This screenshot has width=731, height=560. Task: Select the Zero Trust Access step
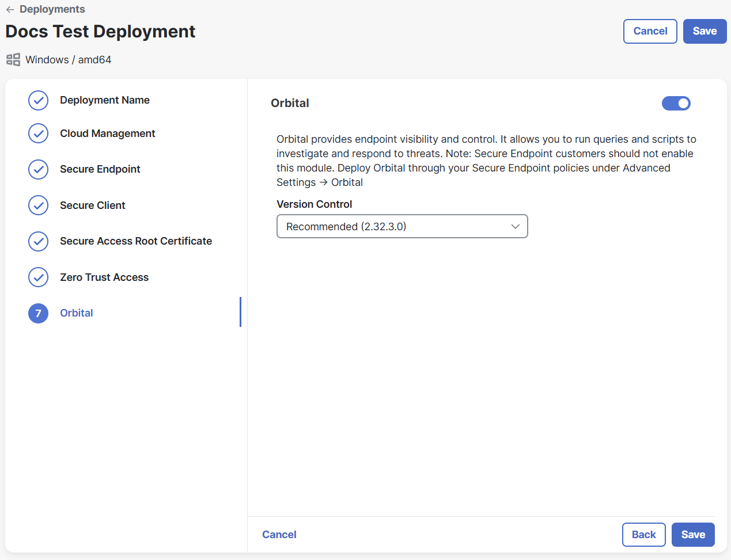[x=104, y=277]
